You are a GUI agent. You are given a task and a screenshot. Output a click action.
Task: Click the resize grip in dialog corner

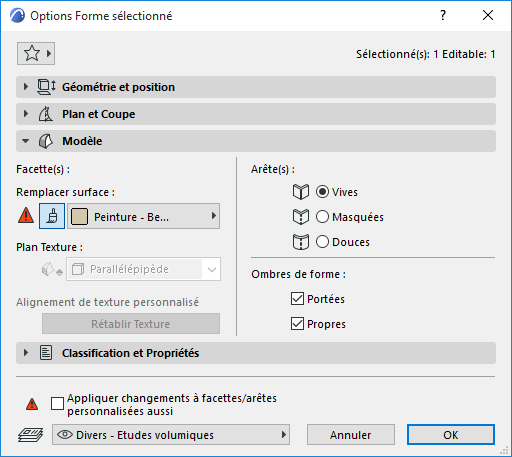pyautogui.click(x=505, y=451)
